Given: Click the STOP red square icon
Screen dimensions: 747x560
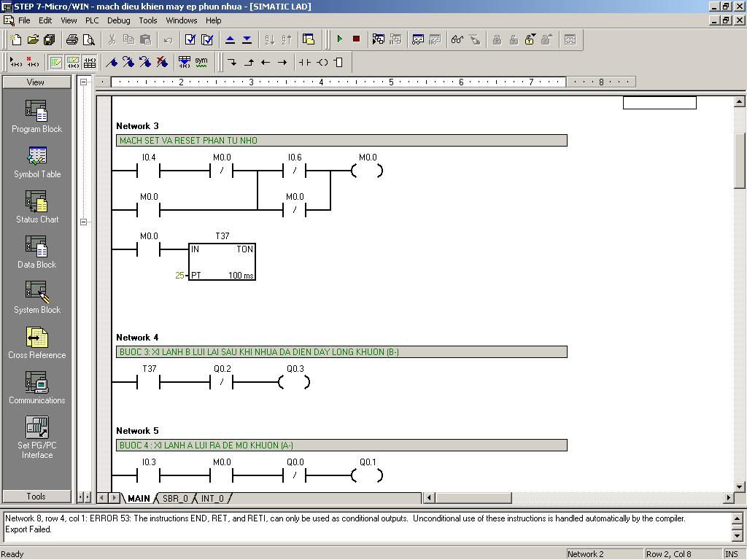Looking at the screenshot, I should click(x=356, y=39).
